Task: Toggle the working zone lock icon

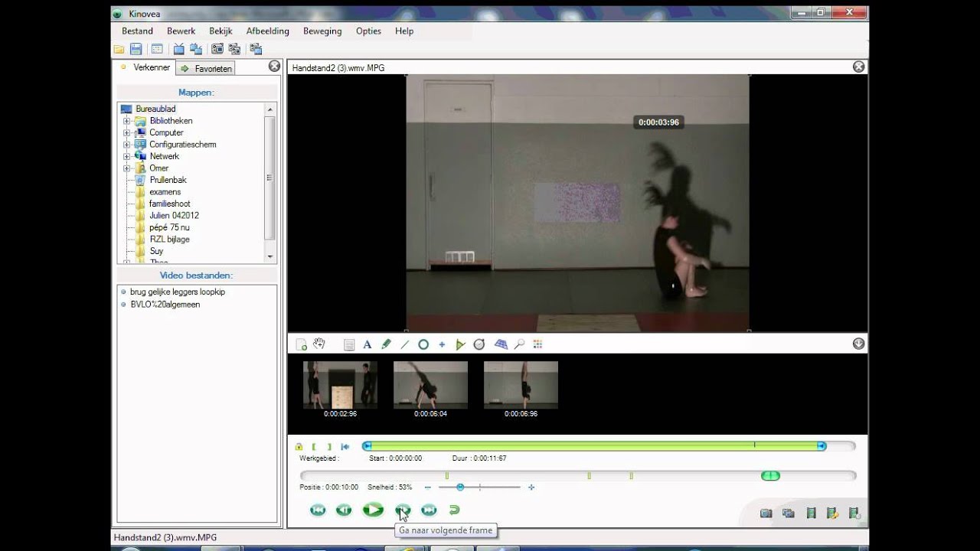Action: pyautogui.click(x=299, y=446)
